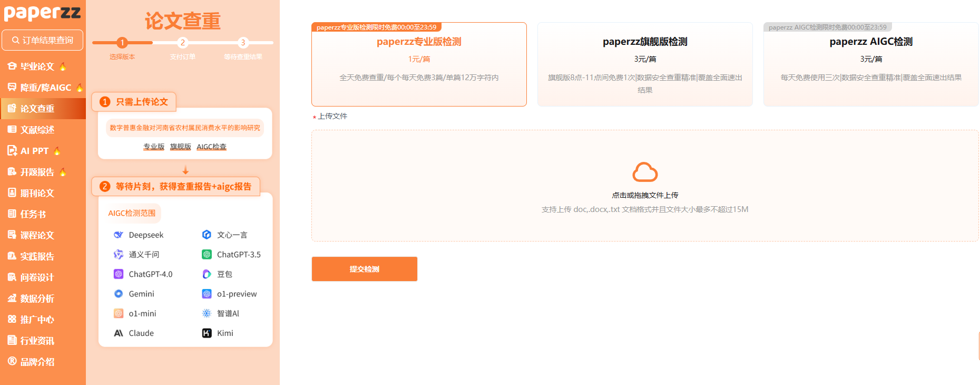Click the o1-preview icon
Screen dimensions: 980x385
pyautogui.click(x=207, y=294)
